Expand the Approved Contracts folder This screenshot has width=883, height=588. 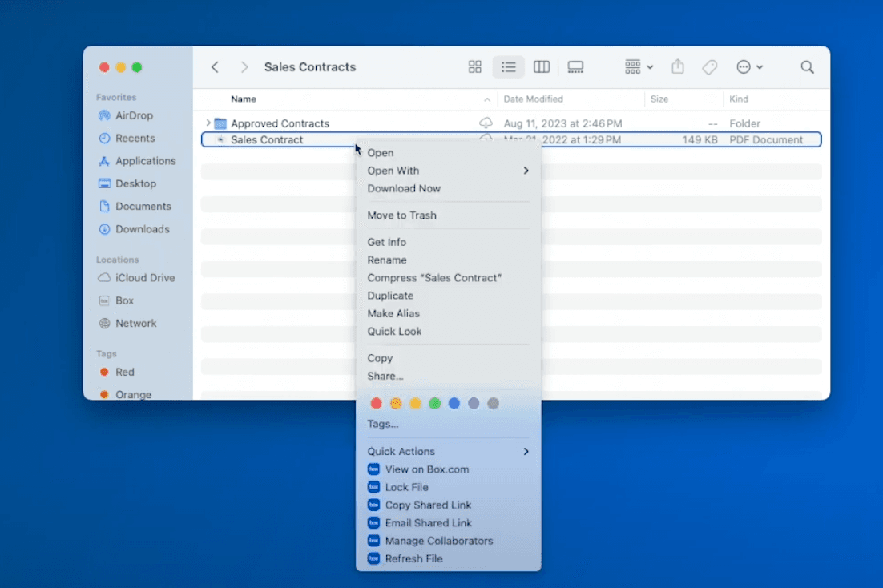click(x=208, y=123)
